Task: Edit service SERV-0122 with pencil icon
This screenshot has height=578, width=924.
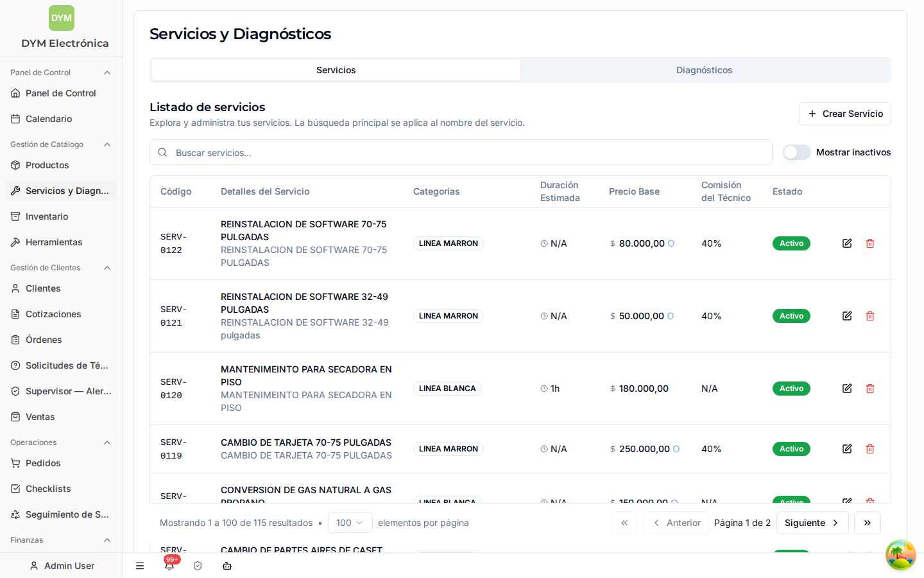Action: [x=847, y=243]
